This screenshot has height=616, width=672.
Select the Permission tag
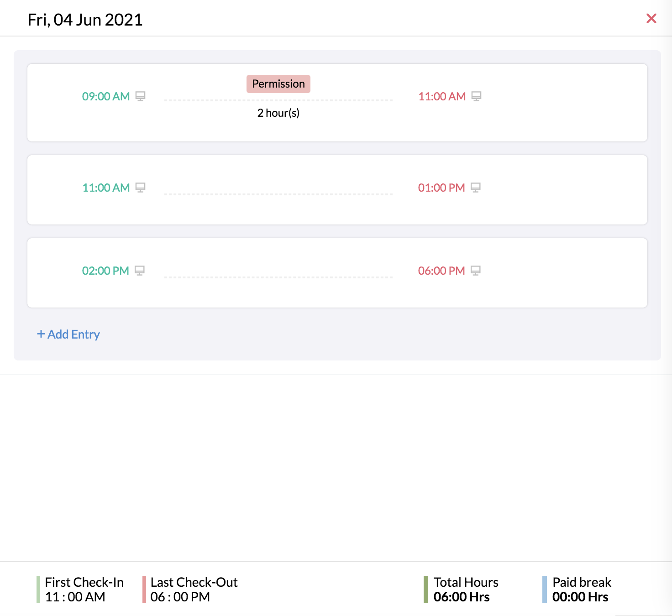278,84
